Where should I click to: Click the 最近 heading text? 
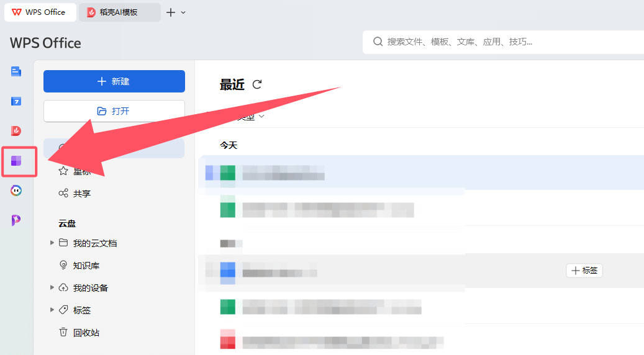pyautogui.click(x=232, y=84)
